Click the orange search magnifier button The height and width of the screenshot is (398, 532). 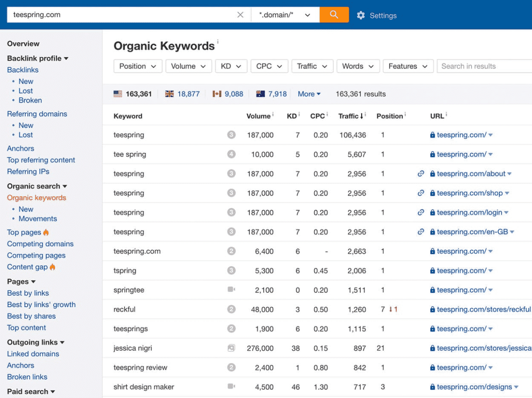(x=334, y=14)
